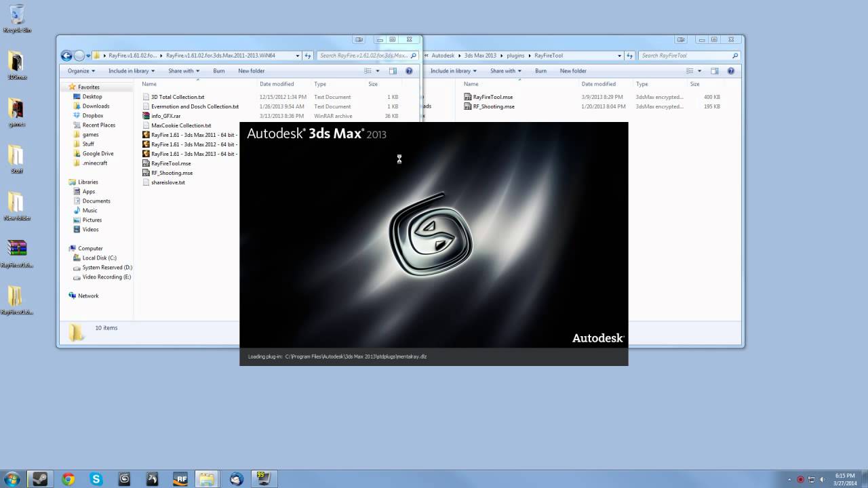868x488 pixels.
Task: Open view options dropdown in left explorer window
Action: click(x=378, y=70)
